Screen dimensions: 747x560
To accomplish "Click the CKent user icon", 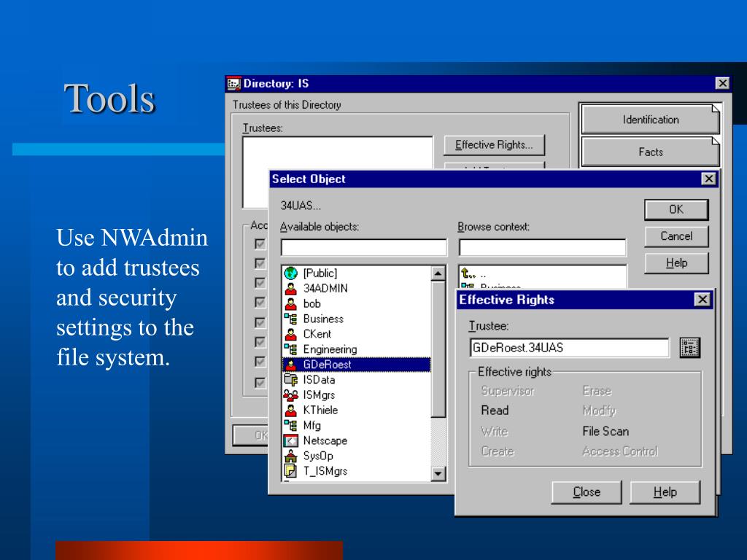I will click(290, 334).
